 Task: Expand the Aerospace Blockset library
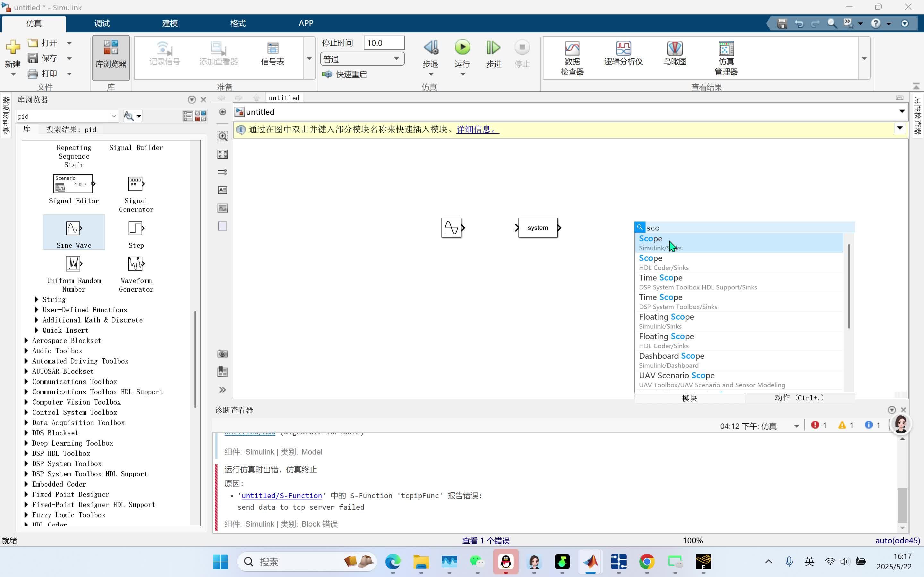coord(26,340)
